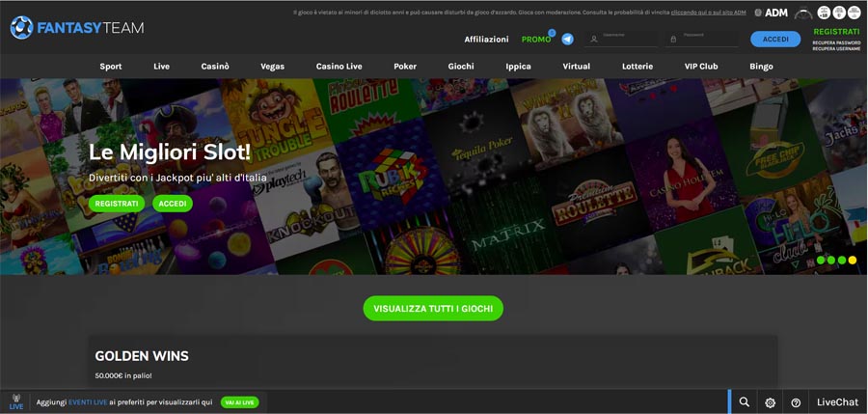Select the third banner slide dot

click(x=842, y=260)
